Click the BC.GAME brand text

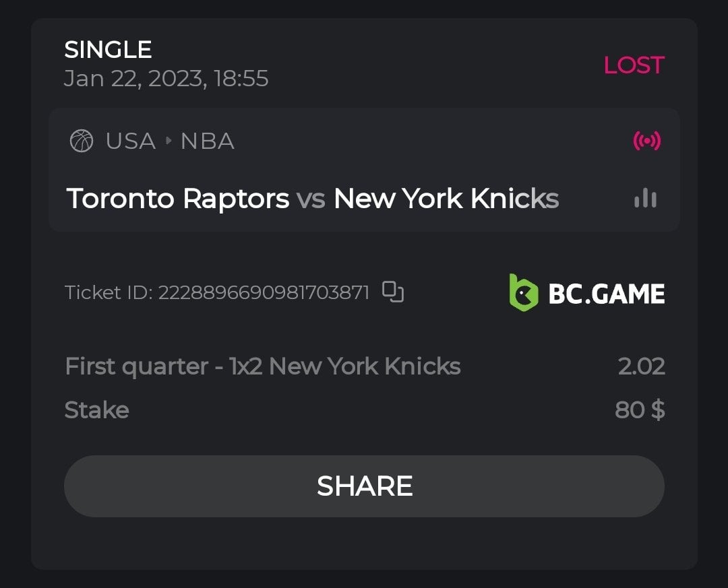[x=607, y=294]
